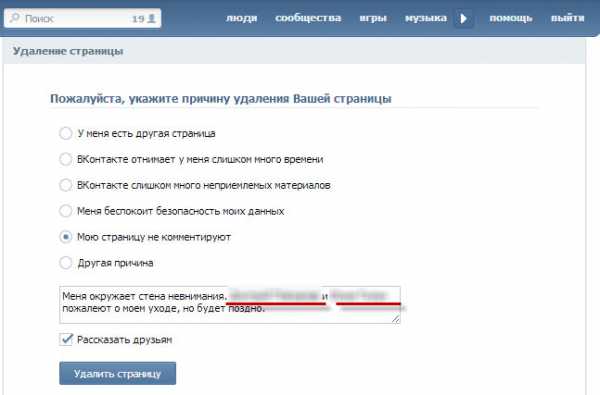Click "выйти" to log out
This screenshot has height=395, width=600.
(567, 18)
